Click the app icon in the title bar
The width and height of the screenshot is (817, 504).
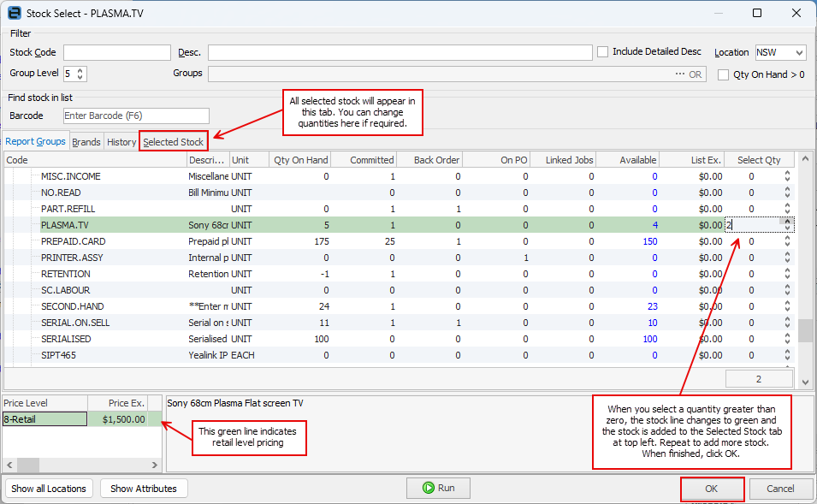coord(14,13)
